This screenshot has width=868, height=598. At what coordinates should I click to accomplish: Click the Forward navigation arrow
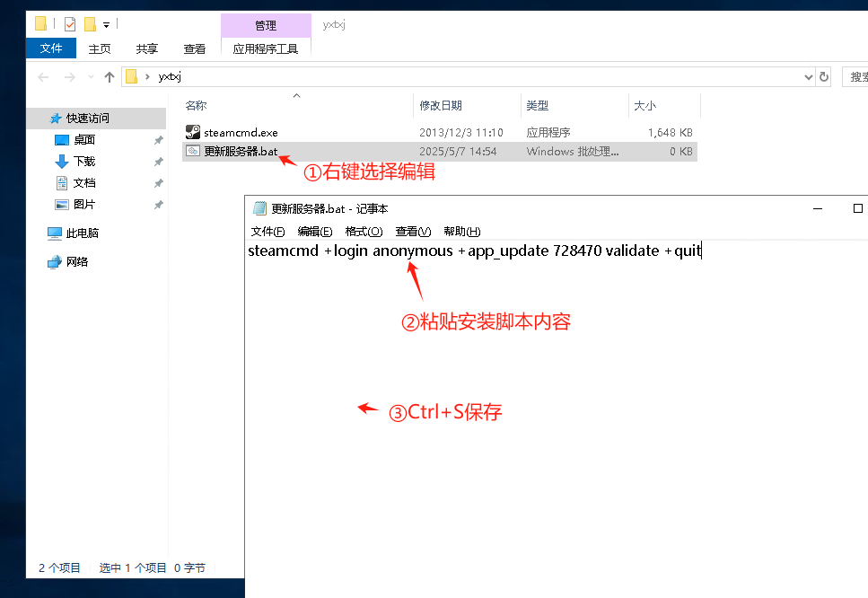click(x=69, y=77)
